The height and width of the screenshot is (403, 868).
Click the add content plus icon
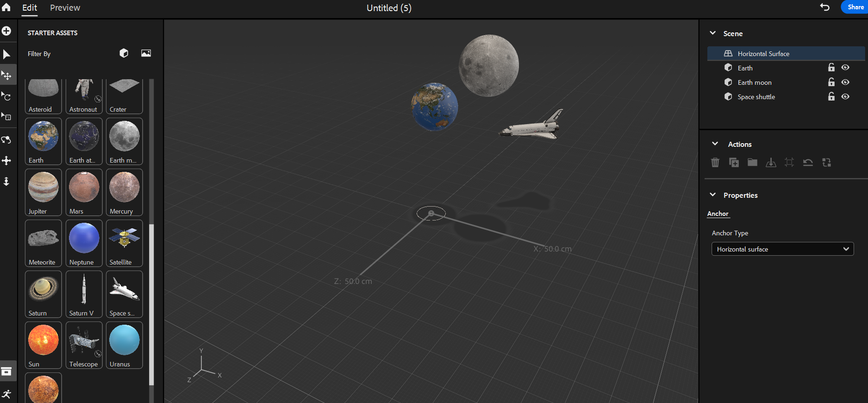click(x=6, y=31)
